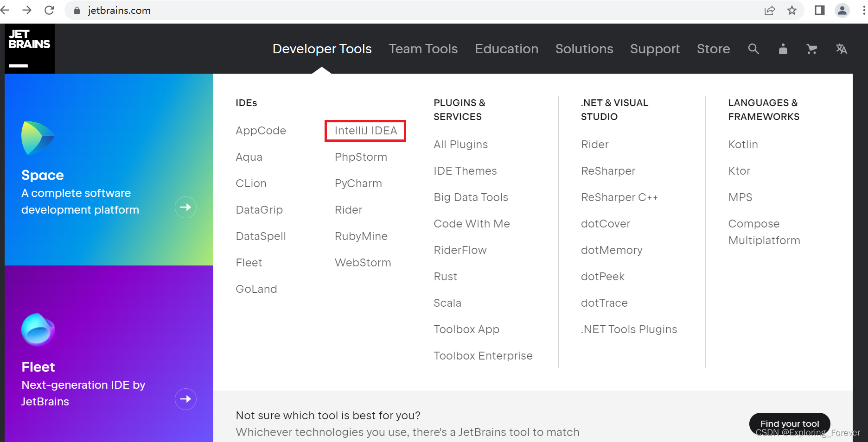Open the RiderFlow link

(x=460, y=250)
